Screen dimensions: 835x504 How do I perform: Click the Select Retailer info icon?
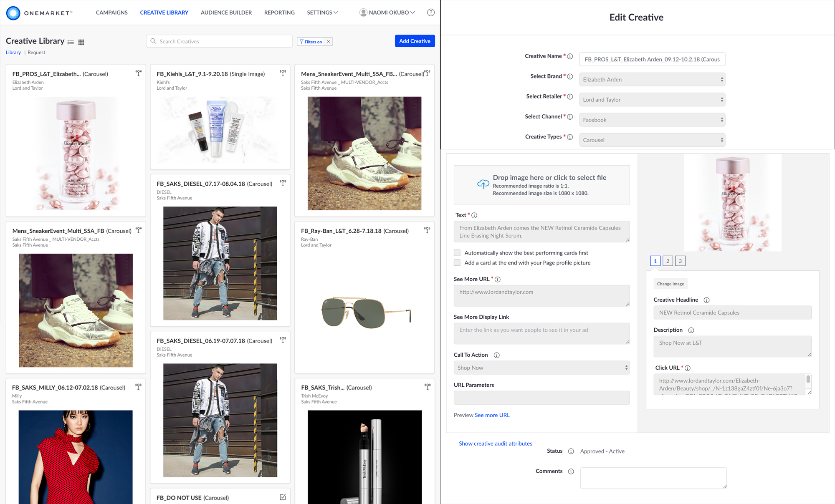pos(570,96)
